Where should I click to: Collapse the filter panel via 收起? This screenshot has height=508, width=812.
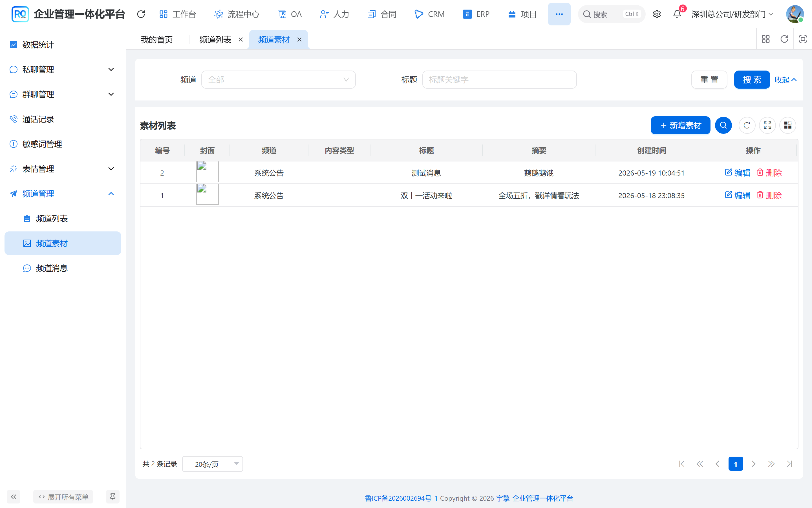pos(785,80)
